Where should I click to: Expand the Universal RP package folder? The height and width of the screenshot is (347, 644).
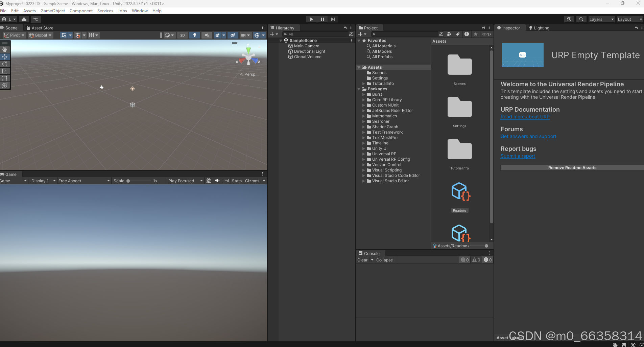click(364, 154)
